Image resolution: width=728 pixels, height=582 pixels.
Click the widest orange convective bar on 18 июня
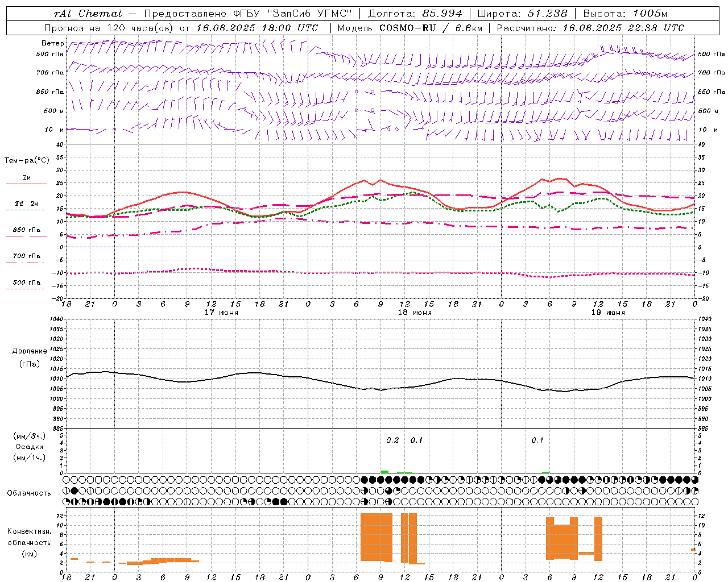coord(377,537)
